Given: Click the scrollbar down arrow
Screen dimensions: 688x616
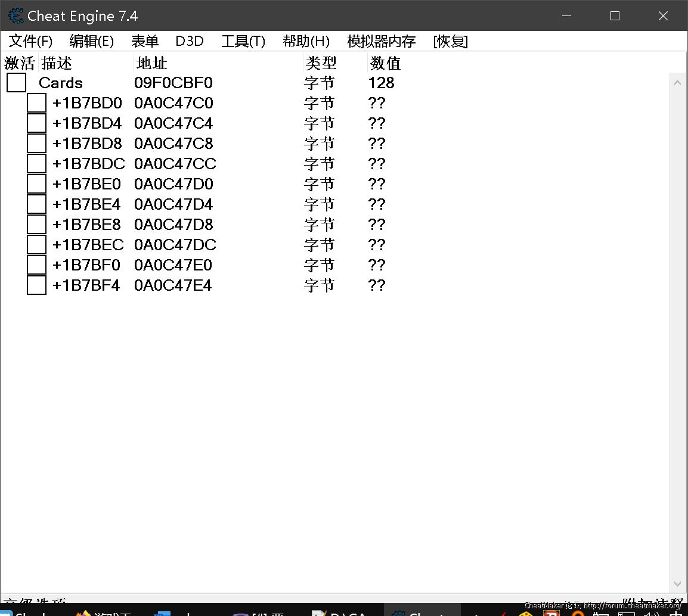Looking at the screenshot, I should point(677,584).
